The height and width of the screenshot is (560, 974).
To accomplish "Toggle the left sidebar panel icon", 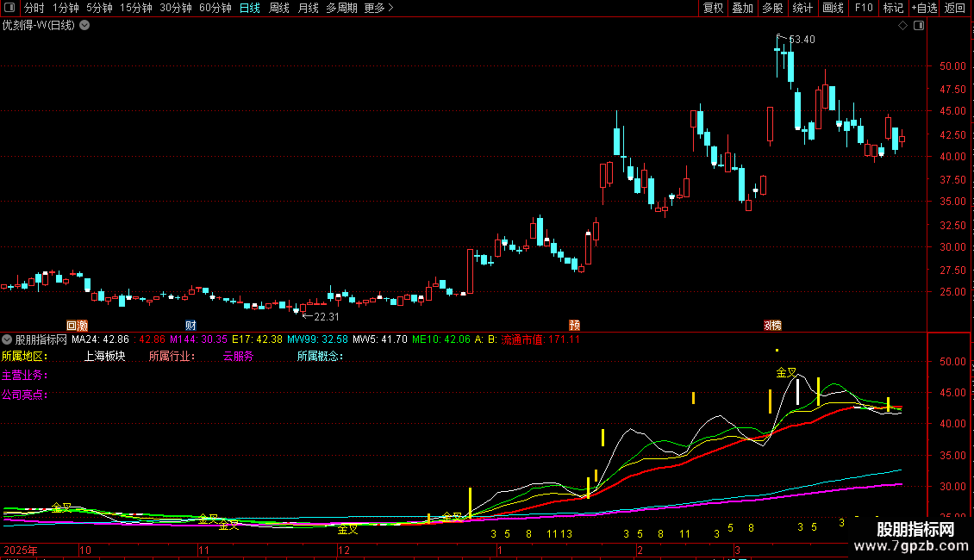I will (x=9, y=8).
